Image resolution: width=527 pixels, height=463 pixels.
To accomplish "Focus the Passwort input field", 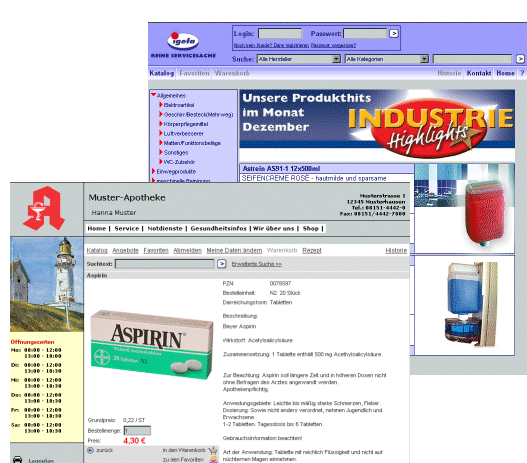I will coord(365,34).
